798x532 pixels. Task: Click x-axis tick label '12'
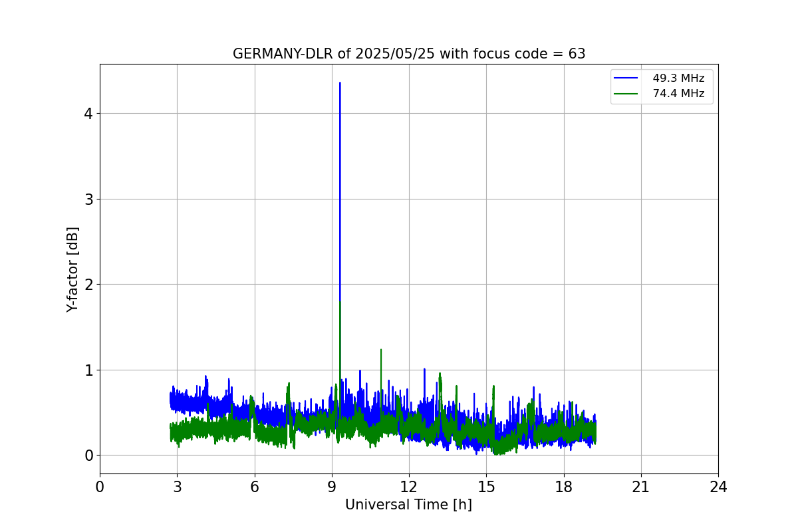(x=409, y=487)
